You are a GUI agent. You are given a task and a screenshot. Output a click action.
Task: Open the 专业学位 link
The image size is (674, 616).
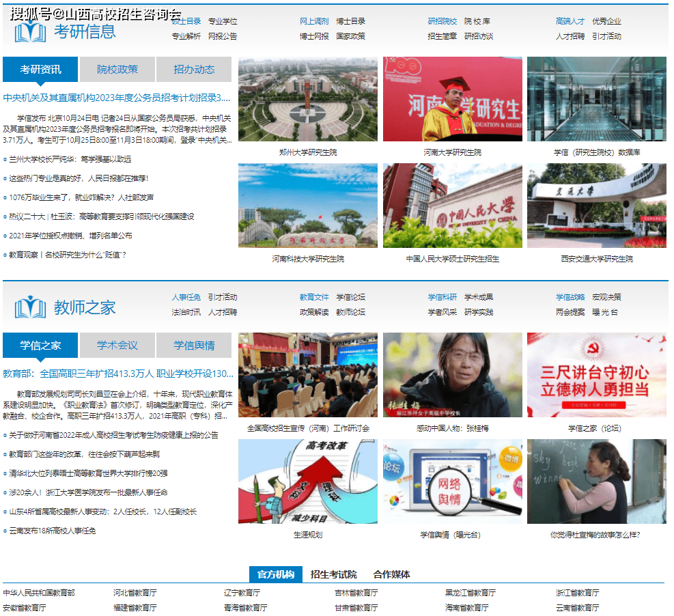[223, 21]
